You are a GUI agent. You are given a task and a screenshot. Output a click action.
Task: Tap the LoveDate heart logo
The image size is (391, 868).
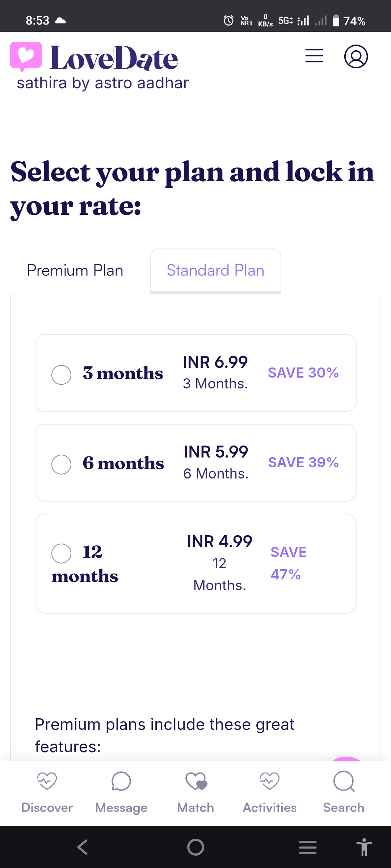[x=26, y=56]
